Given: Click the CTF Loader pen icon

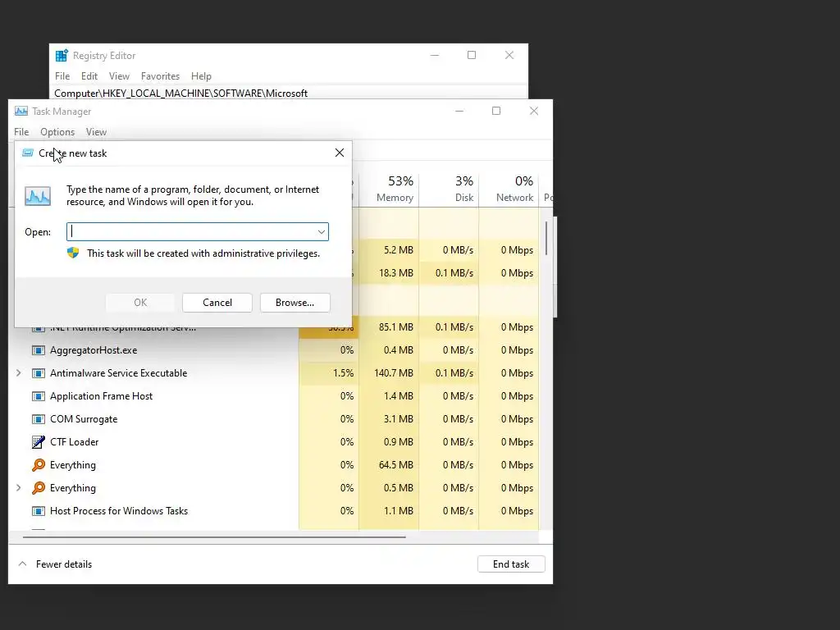Looking at the screenshot, I should pos(38,442).
